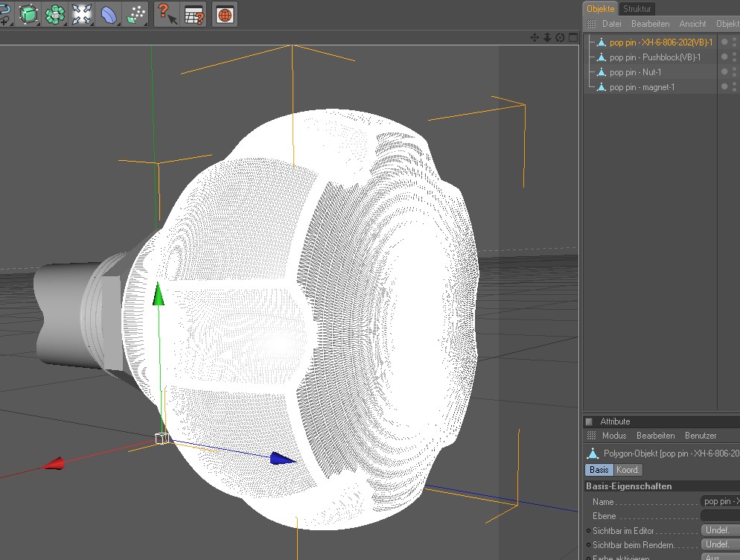Select pop pin - Pushblock(VB)-1 object

tap(654, 57)
